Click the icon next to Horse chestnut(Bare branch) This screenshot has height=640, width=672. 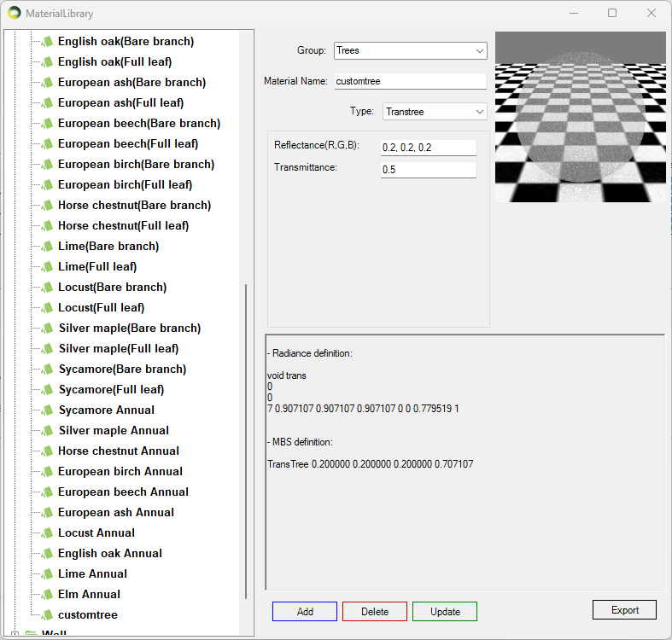[x=48, y=205]
